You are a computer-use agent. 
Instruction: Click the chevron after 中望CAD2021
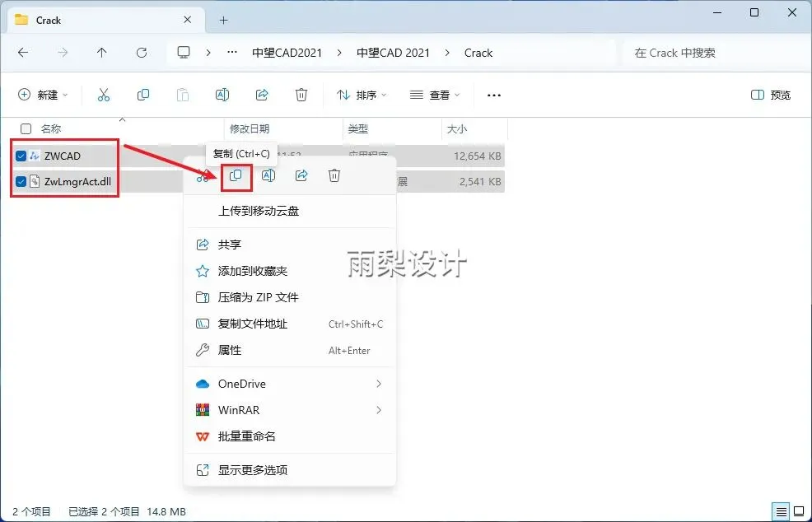point(339,53)
